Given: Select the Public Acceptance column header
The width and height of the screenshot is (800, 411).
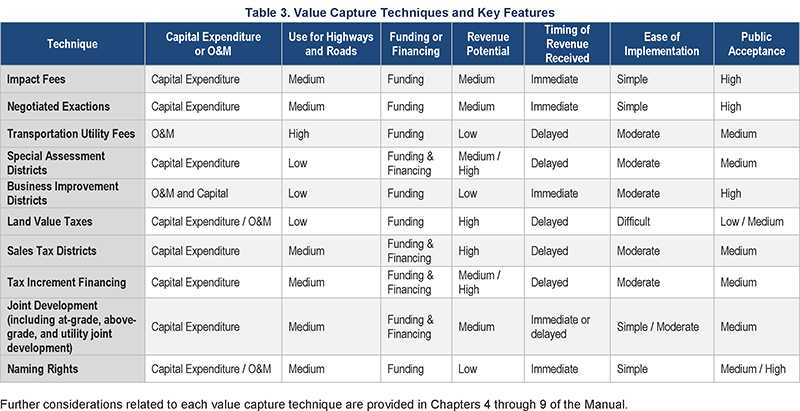Looking at the screenshot, I should [757, 44].
